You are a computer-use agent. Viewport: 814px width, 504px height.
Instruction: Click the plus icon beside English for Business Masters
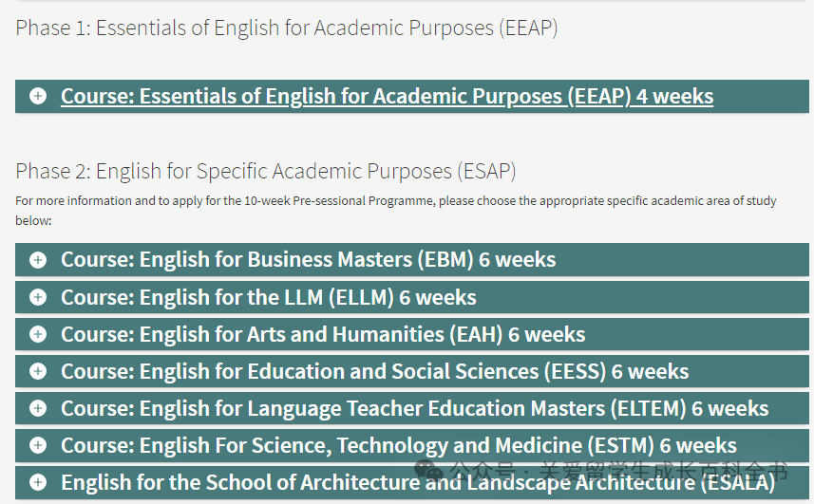tap(38, 260)
